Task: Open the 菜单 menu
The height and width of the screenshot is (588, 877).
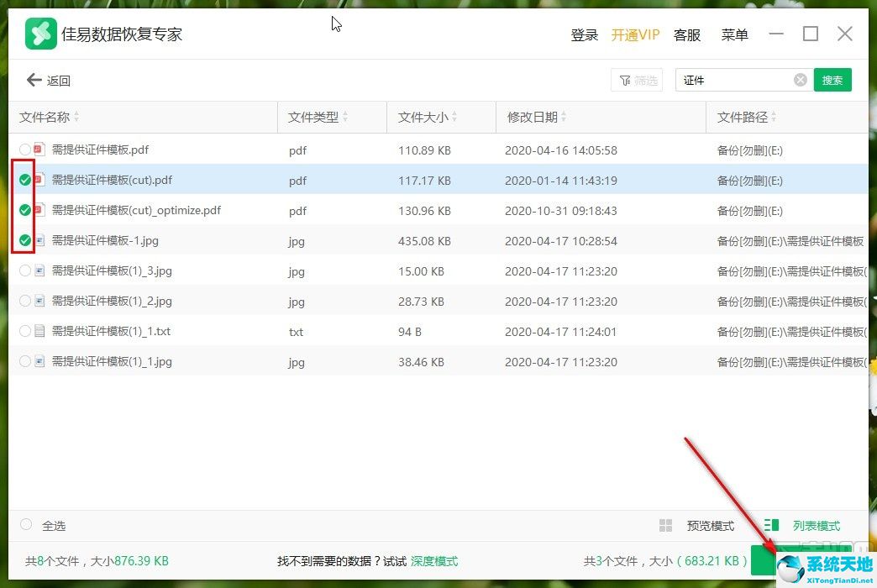Action: point(735,34)
